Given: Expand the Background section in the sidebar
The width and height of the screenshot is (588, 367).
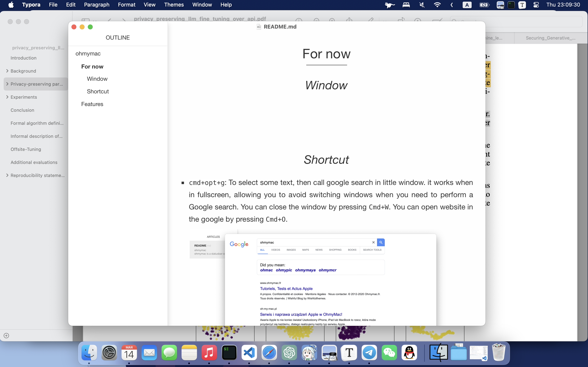Looking at the screenshot, I should point(7,71).
